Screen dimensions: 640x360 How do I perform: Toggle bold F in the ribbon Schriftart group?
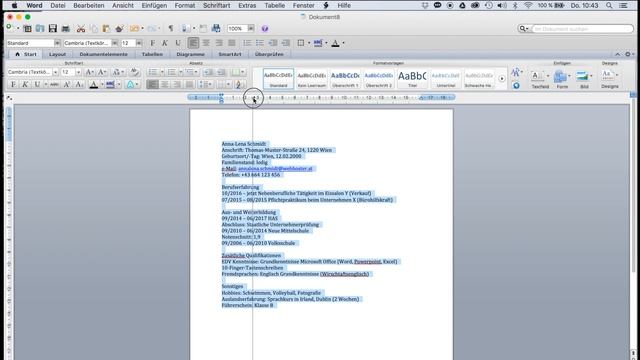click(13, 84)
